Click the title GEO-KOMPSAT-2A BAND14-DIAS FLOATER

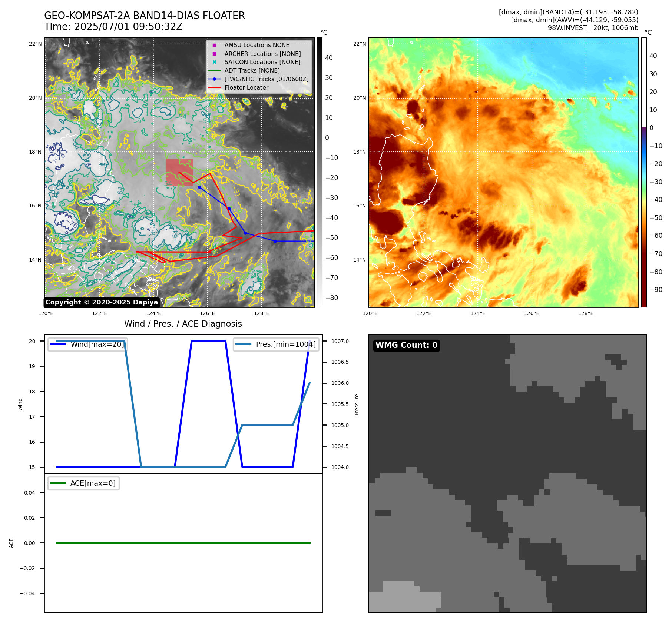coord(145,16)
